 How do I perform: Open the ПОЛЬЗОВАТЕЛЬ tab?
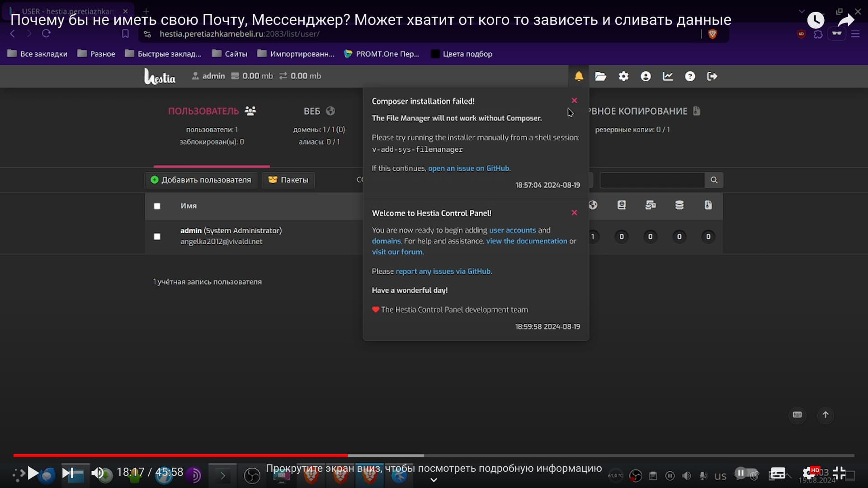click(x=212, y=111)
